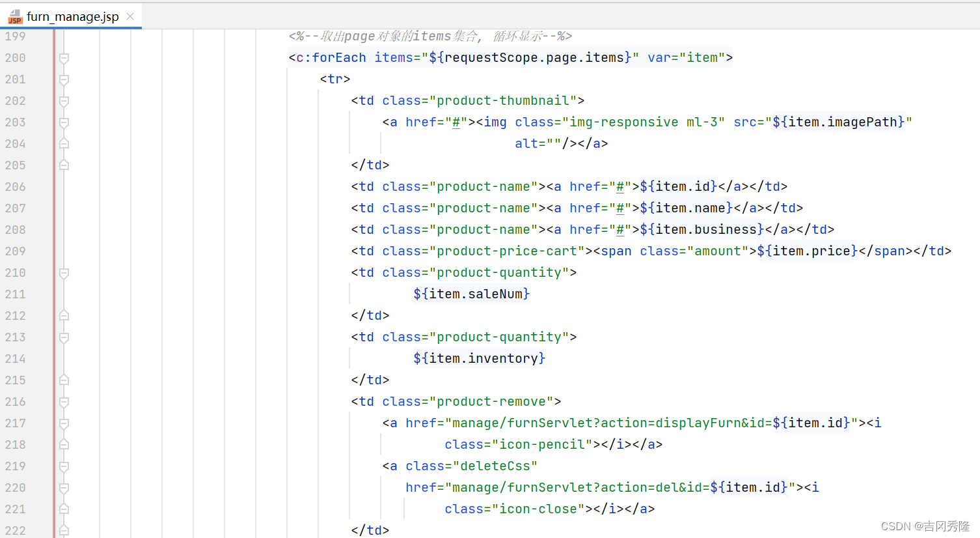Image resolution: width=980 pixels, height=538 pixels.
Task: Click the closing </td> on line 222
Action: click(x=370, y=531)
